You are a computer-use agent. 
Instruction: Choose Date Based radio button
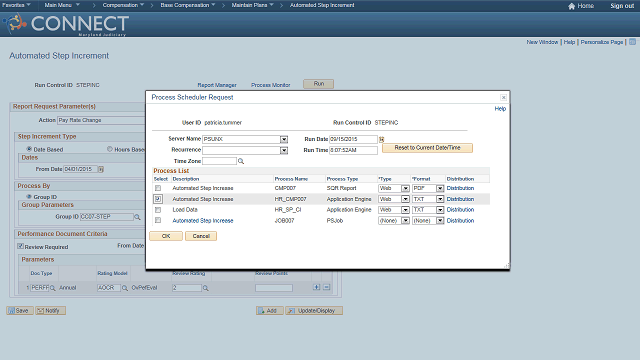(29, 149)
